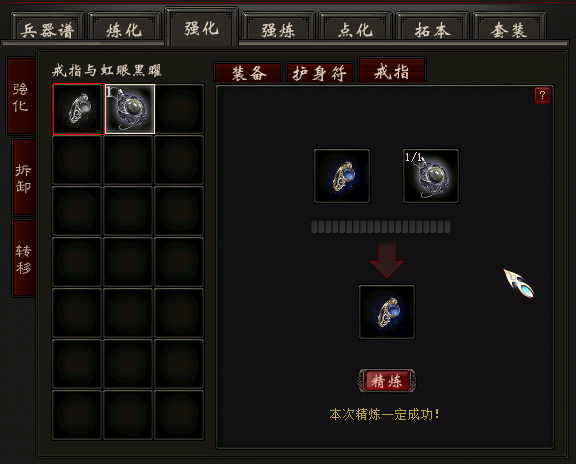This screenshot has height=464, width=576.
Task: Click the red downward arrow indicator
Action: pyautogui.click(x=387, y=259)
